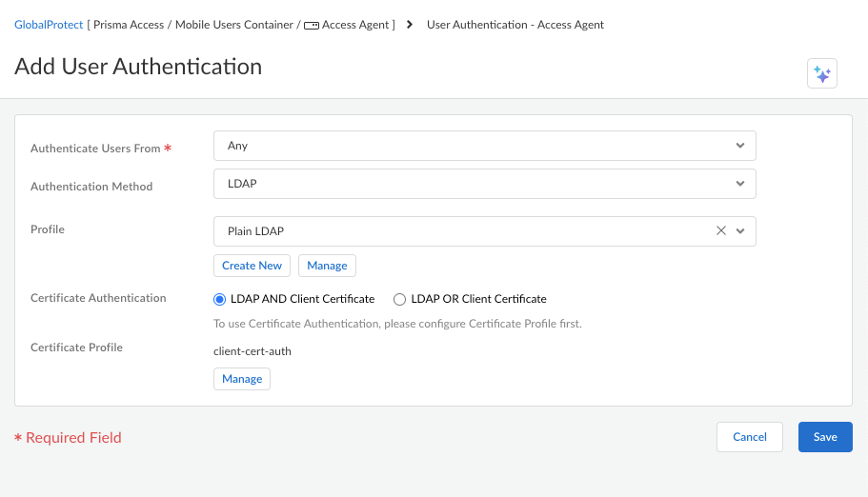Expand the Authenticate Users From dropdown arrow
Image resolution: width=868 pixels, height=497 pixels.
click(x=740, y=146)
